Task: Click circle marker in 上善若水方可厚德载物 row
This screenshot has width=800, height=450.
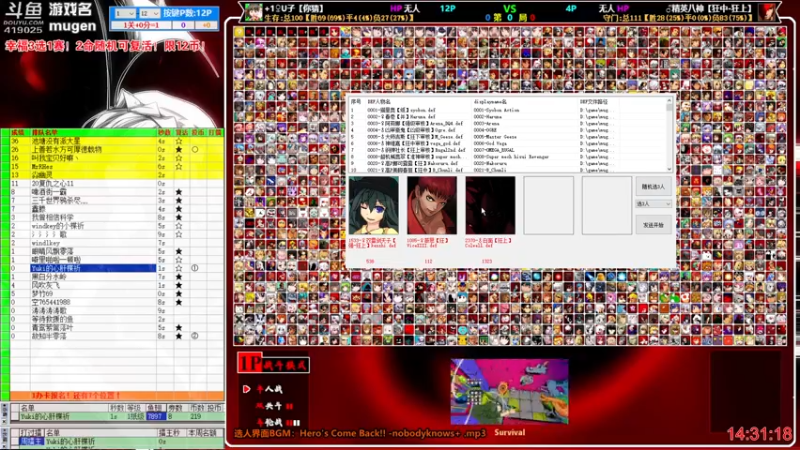Action: (x=195, y=149)
